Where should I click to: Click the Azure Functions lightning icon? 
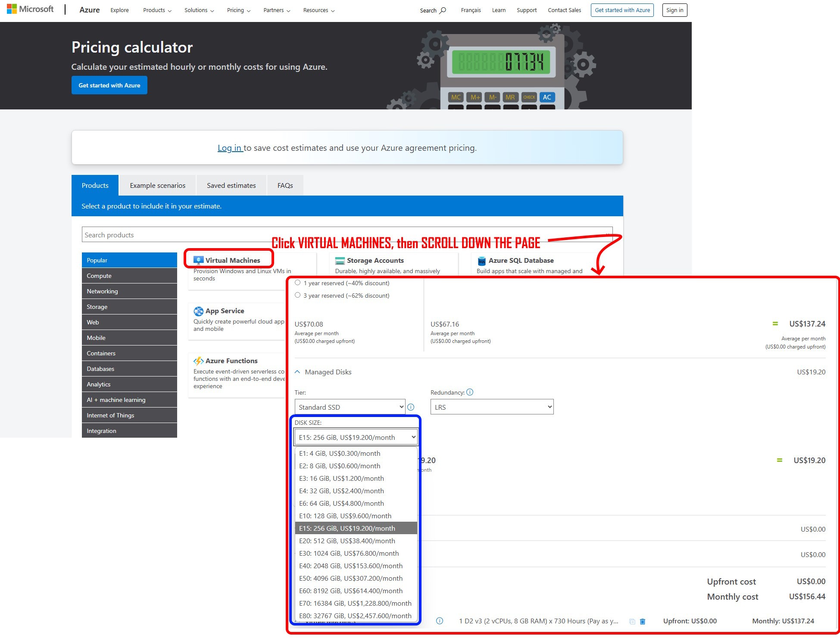(198, 361)
